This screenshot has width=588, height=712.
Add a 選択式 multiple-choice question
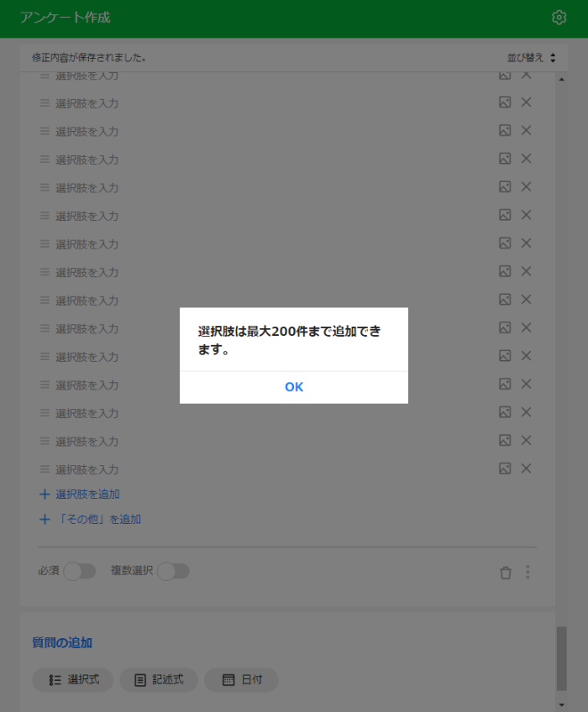73,680
